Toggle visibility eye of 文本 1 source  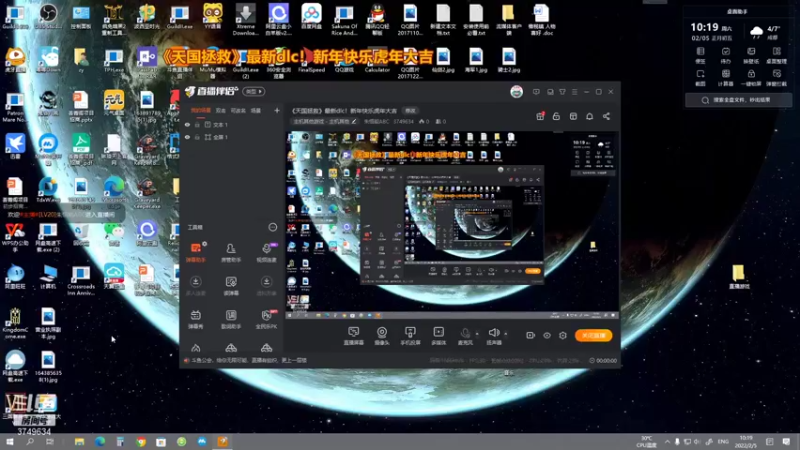187,124
